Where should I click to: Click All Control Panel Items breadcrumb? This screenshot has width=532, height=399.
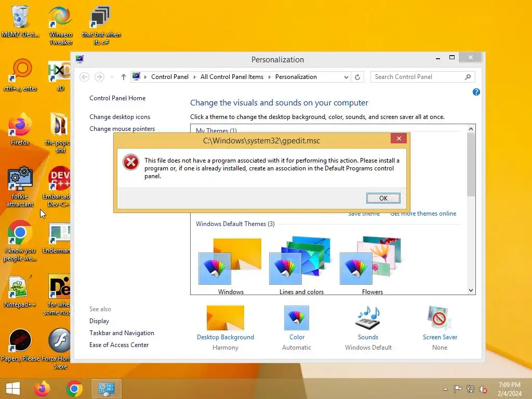click(232, 77)
